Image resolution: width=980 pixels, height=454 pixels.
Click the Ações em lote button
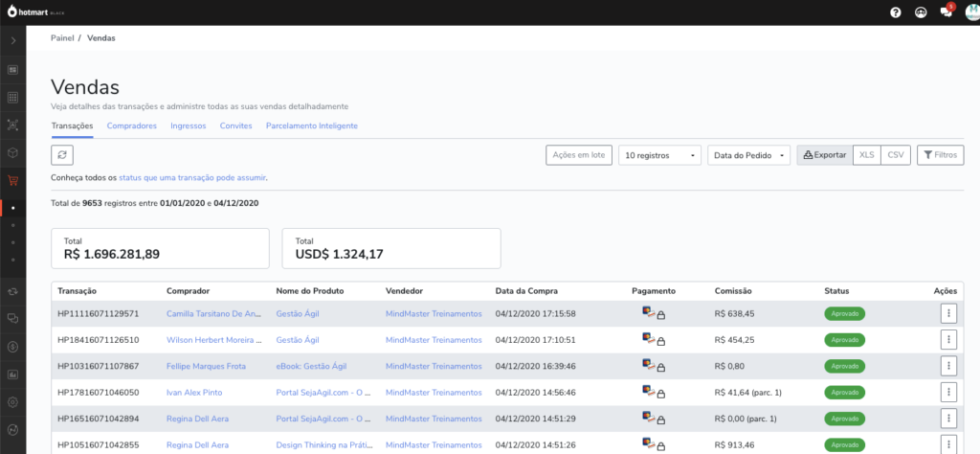click(579, 155)
